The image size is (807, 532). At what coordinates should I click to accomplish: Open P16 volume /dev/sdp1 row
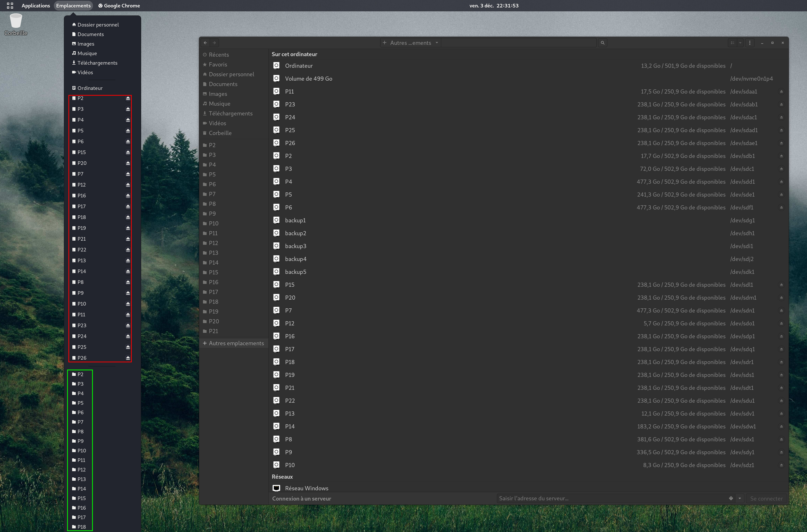[x=529, y=336]
